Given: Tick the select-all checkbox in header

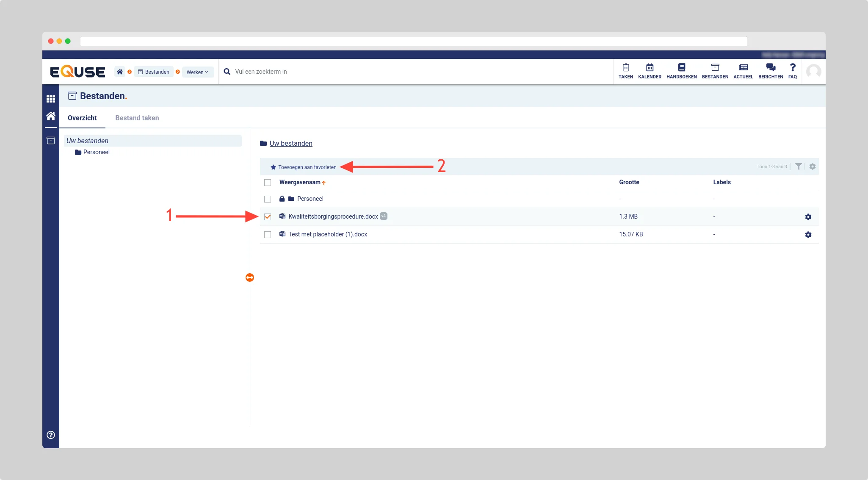Looking at the screenshot, I should pos(268,183).
